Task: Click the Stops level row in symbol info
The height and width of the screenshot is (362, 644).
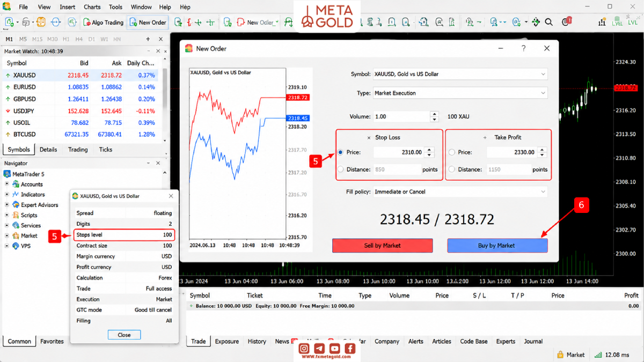Action: pos(124,235)
